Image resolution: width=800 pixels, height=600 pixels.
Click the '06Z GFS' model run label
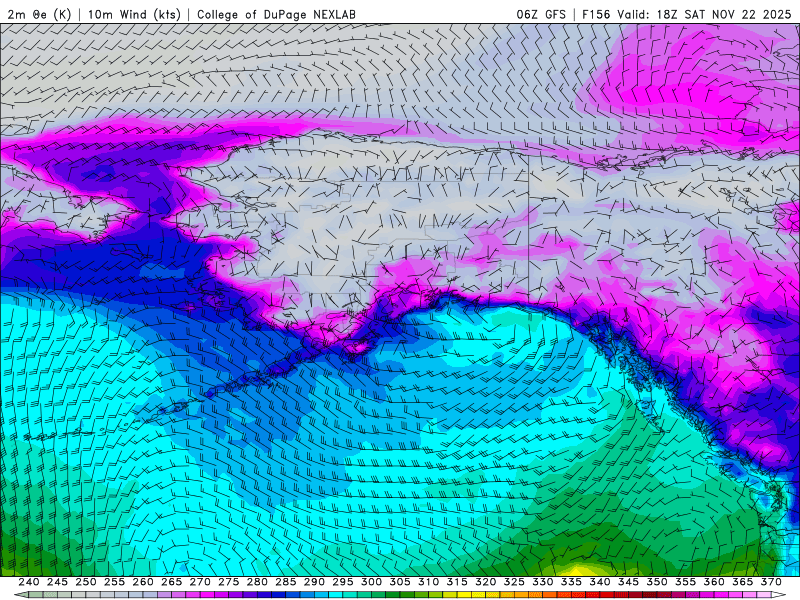tap(541, 14)
